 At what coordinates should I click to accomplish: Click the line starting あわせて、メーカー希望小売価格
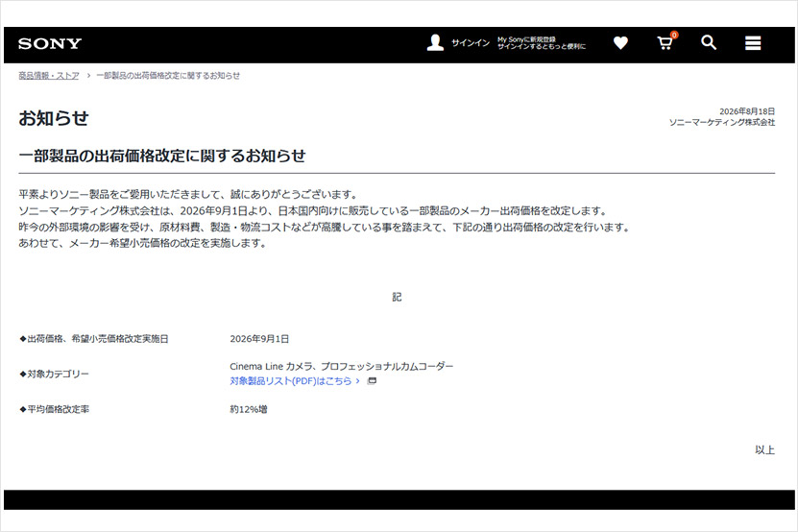[143, 243]
